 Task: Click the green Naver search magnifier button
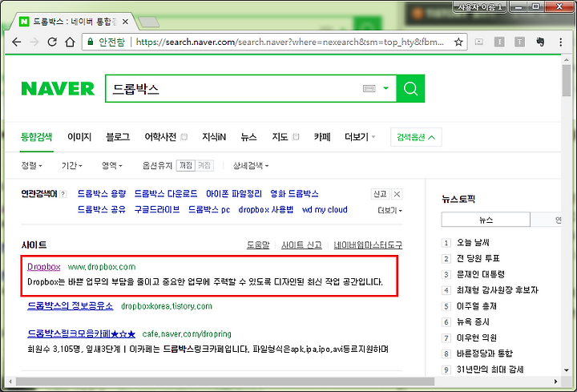[x=410, y=88]
